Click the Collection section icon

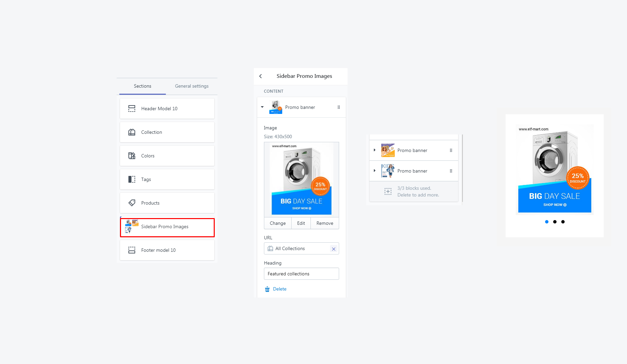132,132
